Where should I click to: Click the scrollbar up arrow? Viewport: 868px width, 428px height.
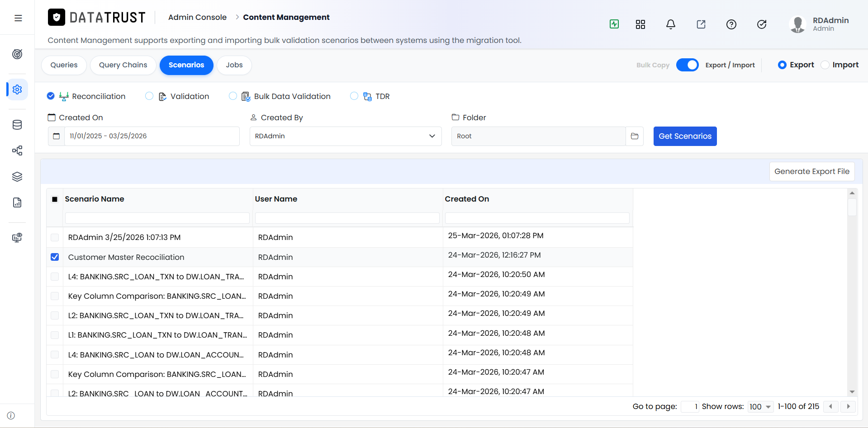[x=852, y=193]
